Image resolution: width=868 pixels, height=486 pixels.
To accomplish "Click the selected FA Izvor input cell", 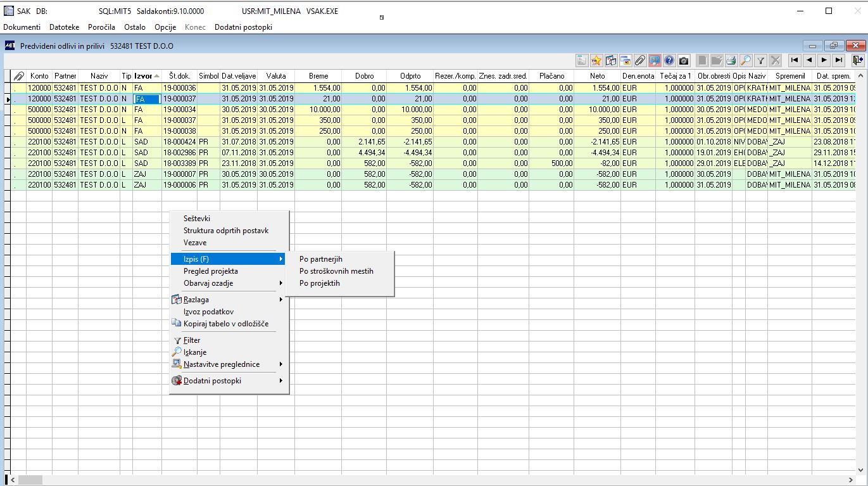I will click(x=147, y=99).
